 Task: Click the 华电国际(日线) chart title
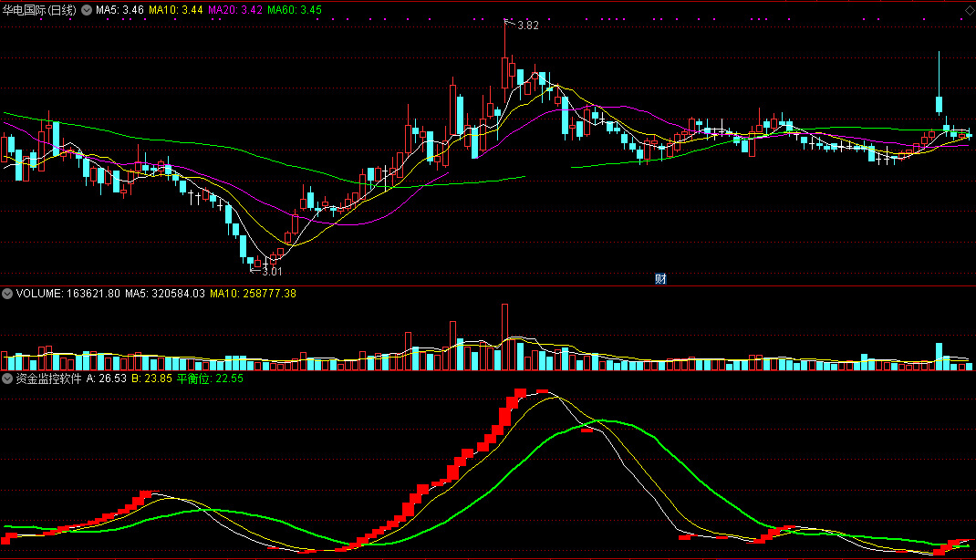tap(39, 10)
